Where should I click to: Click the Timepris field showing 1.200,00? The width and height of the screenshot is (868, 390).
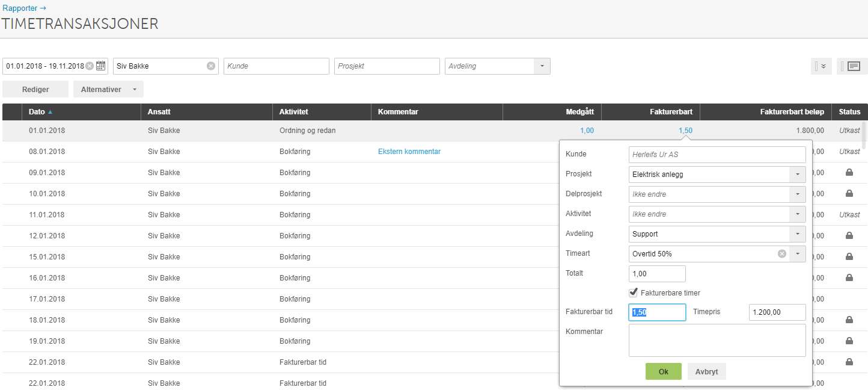coord(777,312)
